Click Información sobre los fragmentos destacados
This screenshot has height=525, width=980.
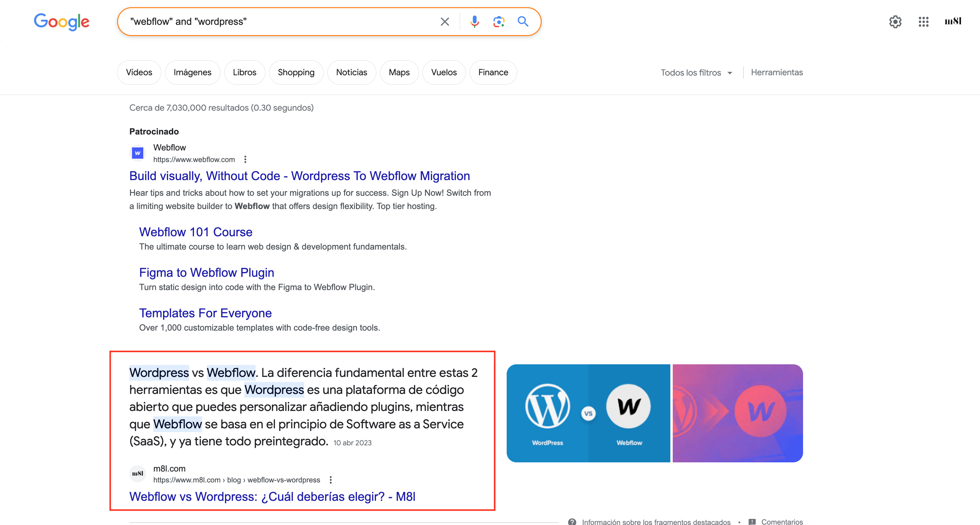point(656,522)
